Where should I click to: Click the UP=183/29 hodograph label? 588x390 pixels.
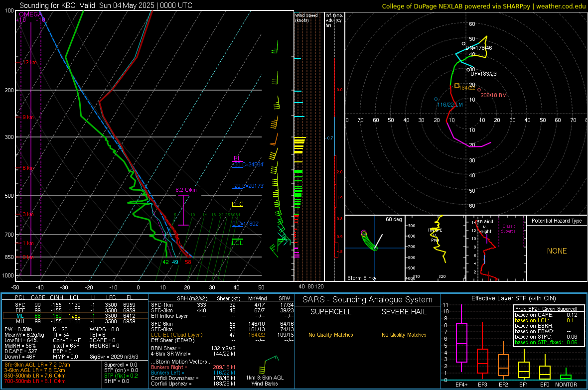[483, 74]
